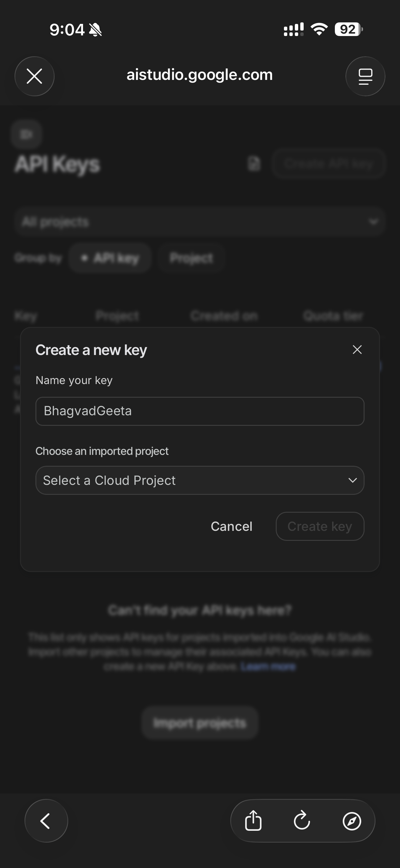Expand the All projects filter dropdown
The image size is (400, 868).
tap(200, 222)
